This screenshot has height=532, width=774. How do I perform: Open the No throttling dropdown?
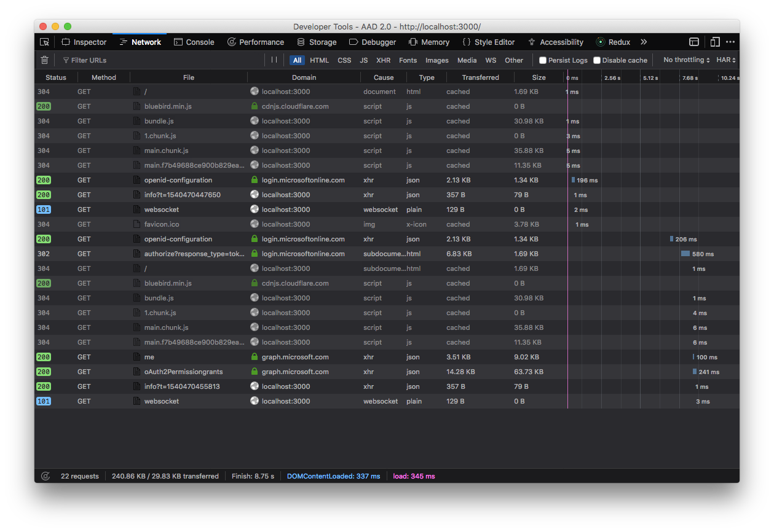pos(685,60)
